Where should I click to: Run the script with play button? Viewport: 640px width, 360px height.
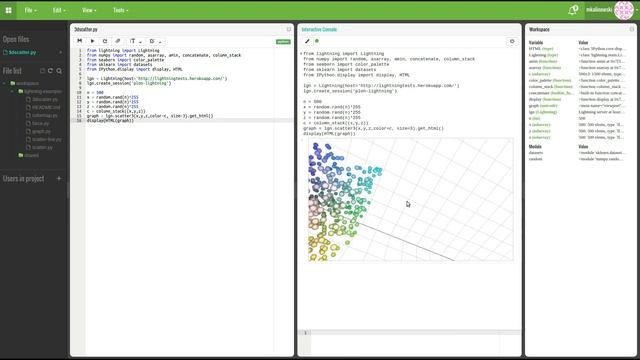(x=92, y=41)
